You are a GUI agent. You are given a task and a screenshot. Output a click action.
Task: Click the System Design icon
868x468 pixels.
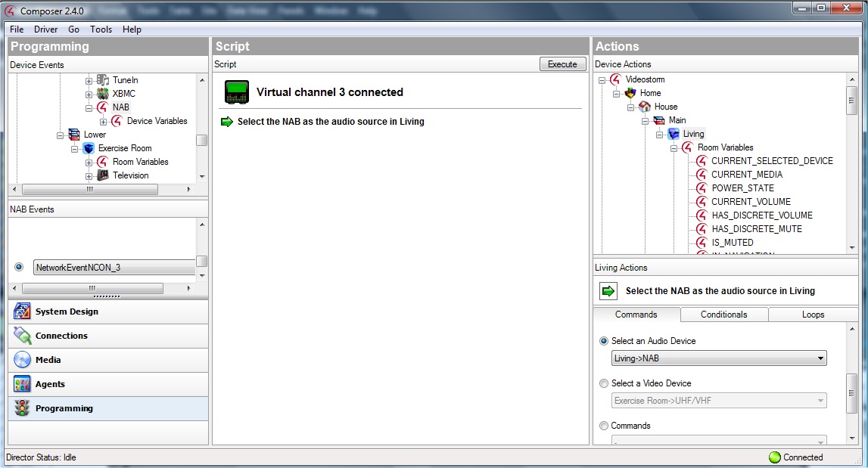click(x=22, y=311)
